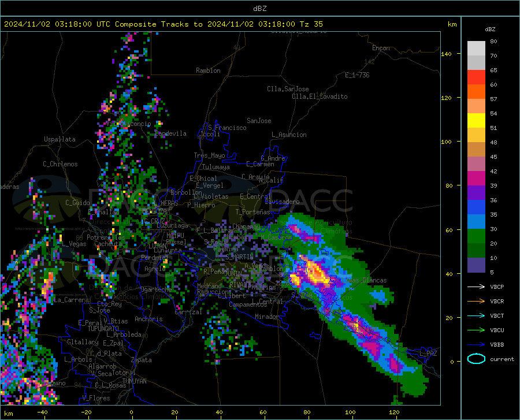Screen dimensions: 520x420
Task: Click the 'V_Flores' place label
Action: click(96, 398)
